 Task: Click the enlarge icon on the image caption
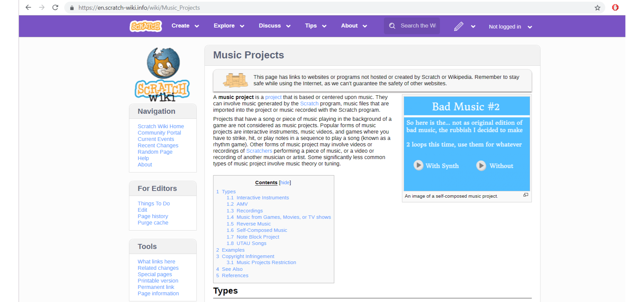pyautogui.click(x=526, y=195)
